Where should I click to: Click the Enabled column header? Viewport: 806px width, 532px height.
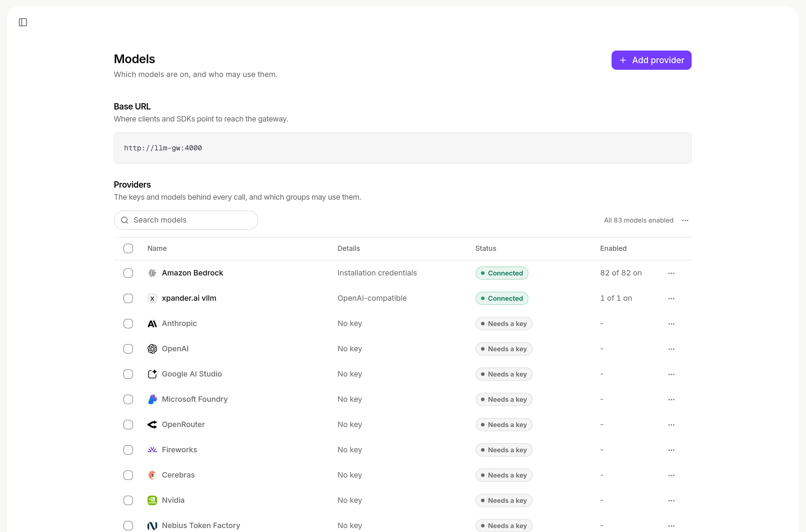tap(613, 248)
